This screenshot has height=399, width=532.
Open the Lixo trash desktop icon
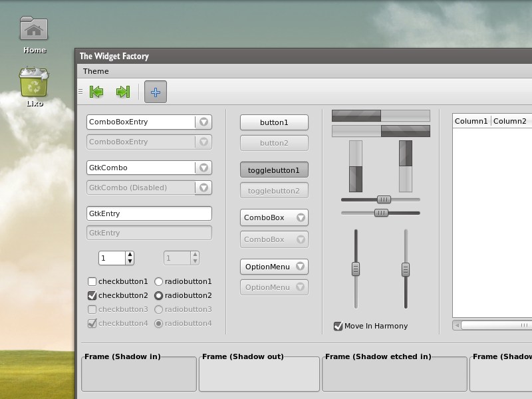click(34, 88)
